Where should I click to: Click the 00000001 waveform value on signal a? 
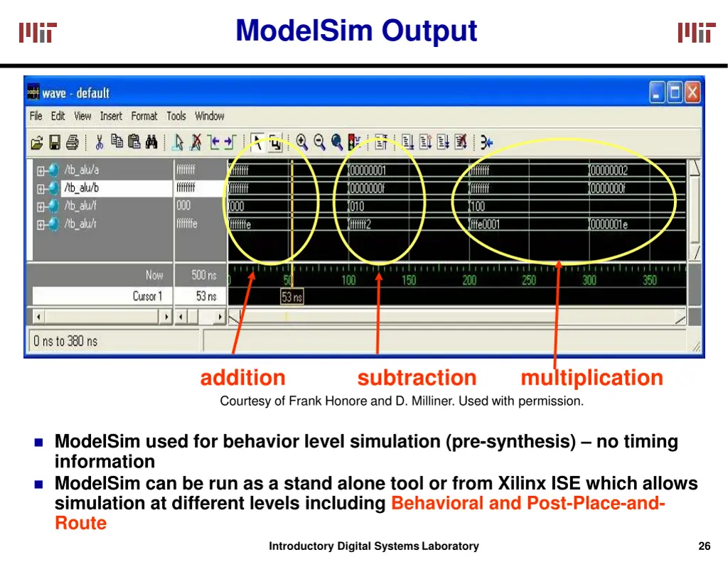coord(368,171)
